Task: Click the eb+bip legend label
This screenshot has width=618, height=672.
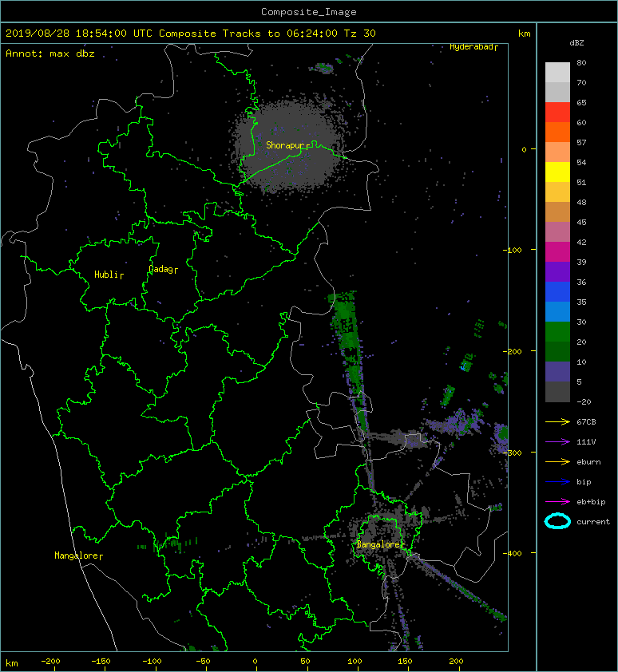Action: pyautogui.click(x=592, y=501)
